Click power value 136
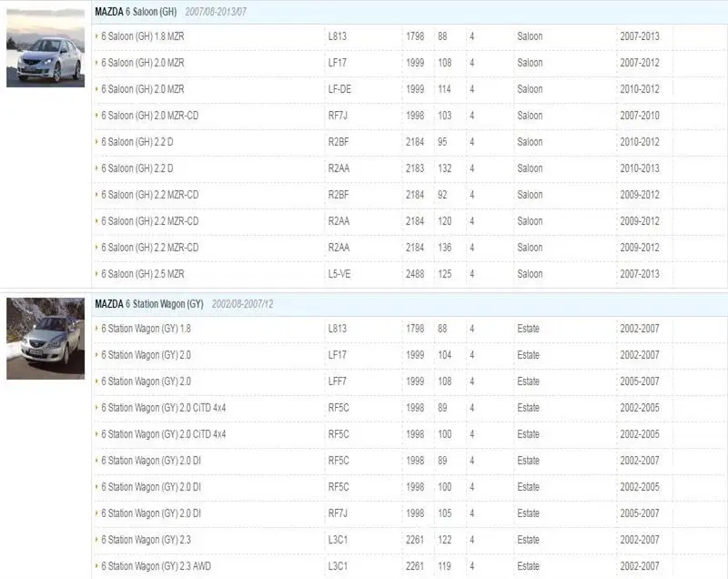The height and width of the screenshot is (579, 728). [445, 248]
